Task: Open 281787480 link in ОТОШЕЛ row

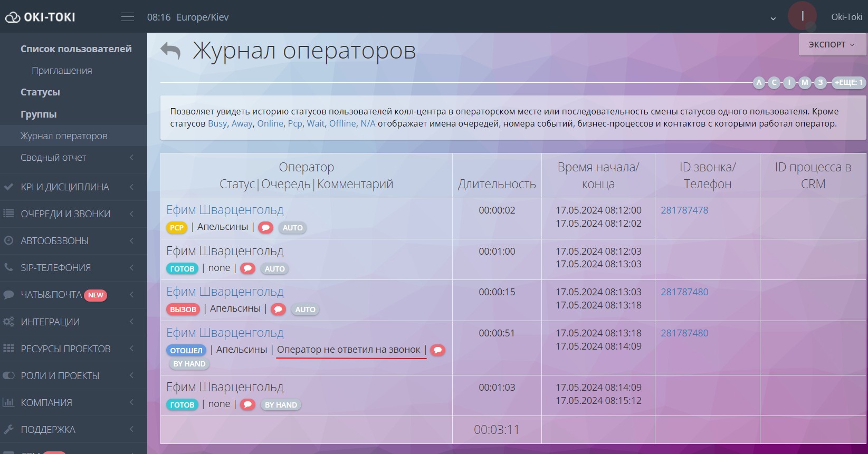Action: pos(684,333)
